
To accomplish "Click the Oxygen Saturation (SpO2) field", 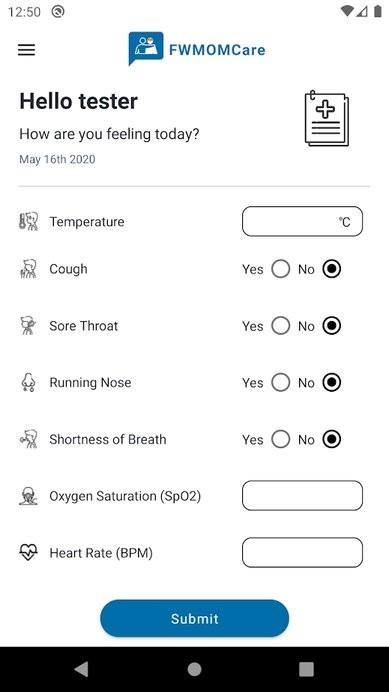I will [x=302, y=496].
